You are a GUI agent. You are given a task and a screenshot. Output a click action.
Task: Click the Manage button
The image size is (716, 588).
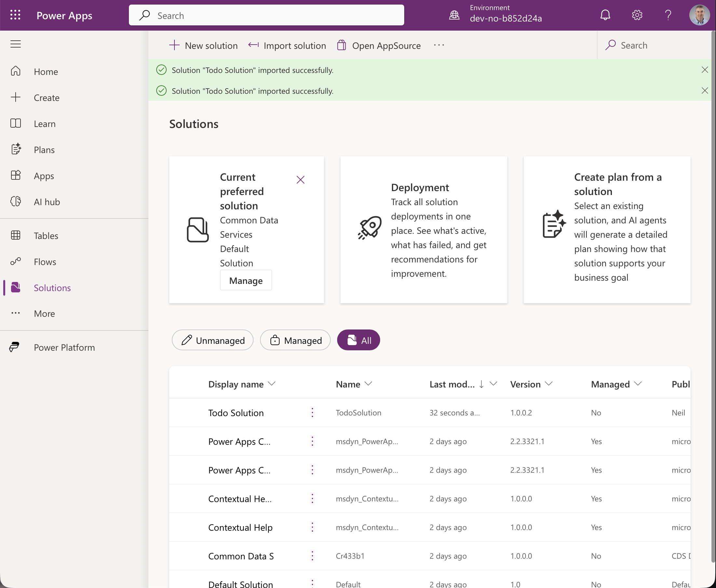point(246,280)
